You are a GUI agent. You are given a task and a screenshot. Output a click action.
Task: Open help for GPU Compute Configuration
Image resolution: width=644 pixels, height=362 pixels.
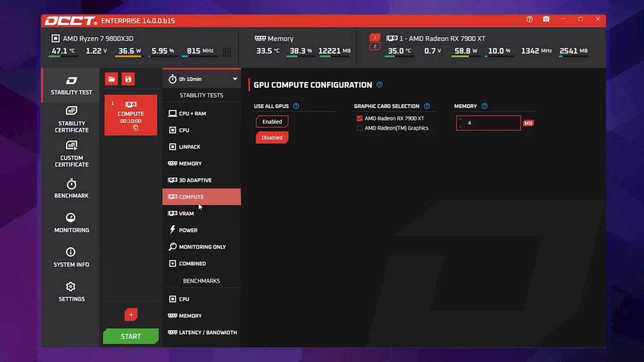click(379, 84)
